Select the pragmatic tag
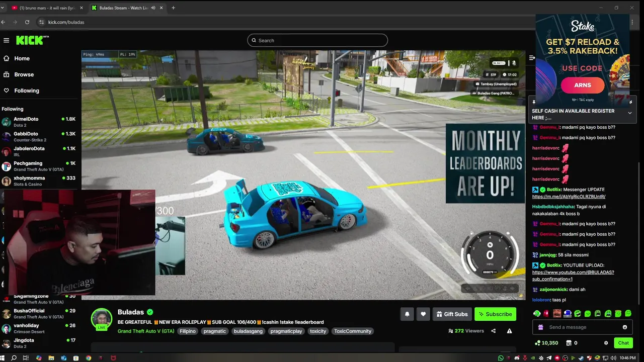The height and width of the screenshot is (362, 644). click(215, 331)
